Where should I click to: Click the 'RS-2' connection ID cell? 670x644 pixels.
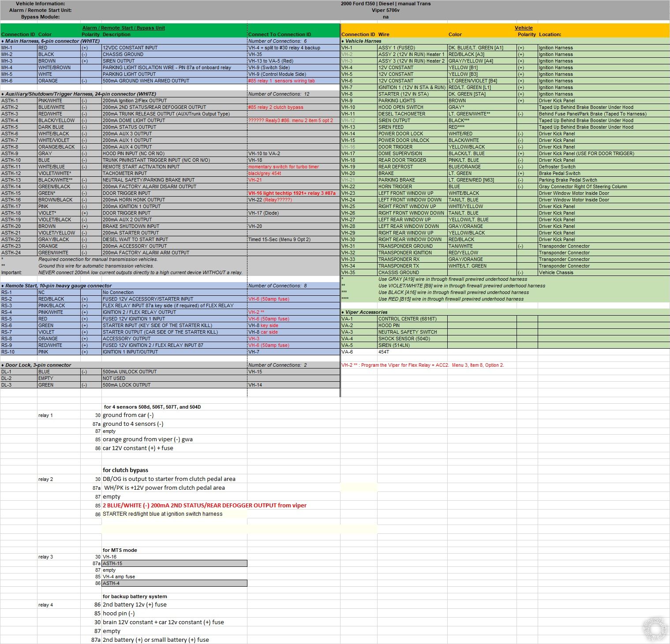tap(19, 299)
